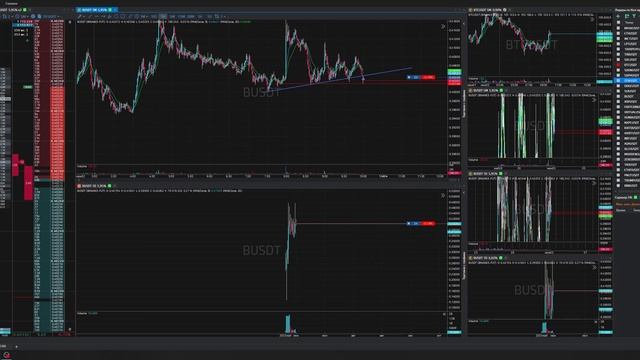Jump to latest bar in third right-side chart
640x360 pixels.
[x=594, y=183]
